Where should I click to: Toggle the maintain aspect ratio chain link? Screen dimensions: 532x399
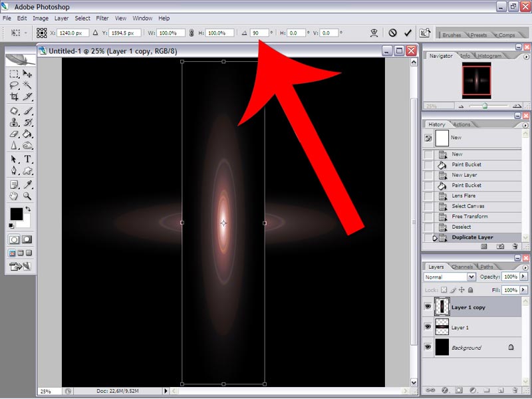[192, 33]
